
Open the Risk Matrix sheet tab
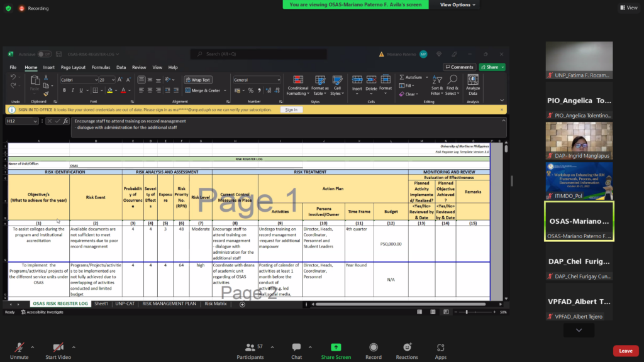(216, 304)
